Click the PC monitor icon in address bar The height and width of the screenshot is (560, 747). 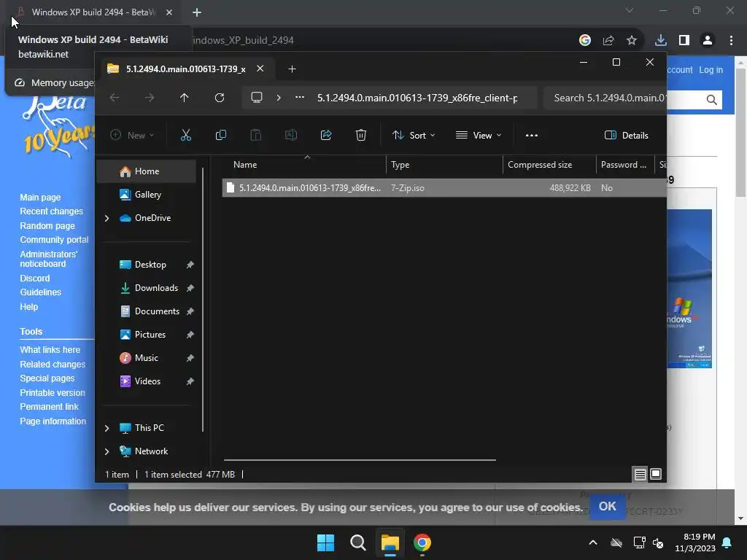(x=257, y=98)
